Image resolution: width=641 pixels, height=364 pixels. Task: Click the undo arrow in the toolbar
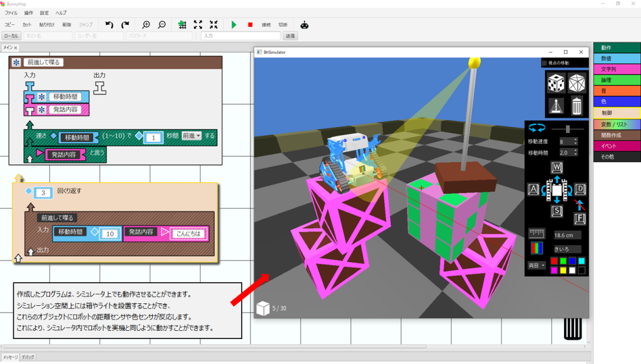[110, 24]
